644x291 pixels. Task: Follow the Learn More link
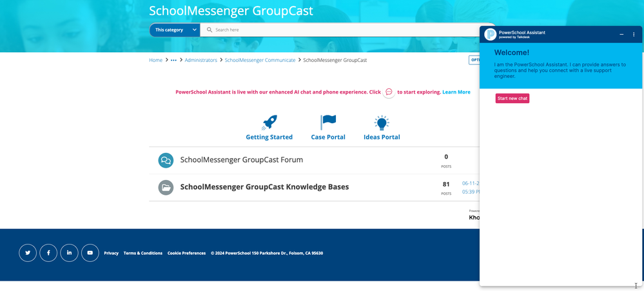tap(456, 92)
